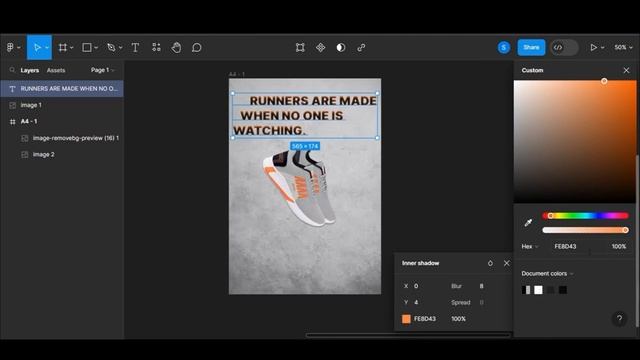Screen dimensions: 640x360
Task: Open the Frame tool dropdown arrow
Action: (x=71, y=48)
